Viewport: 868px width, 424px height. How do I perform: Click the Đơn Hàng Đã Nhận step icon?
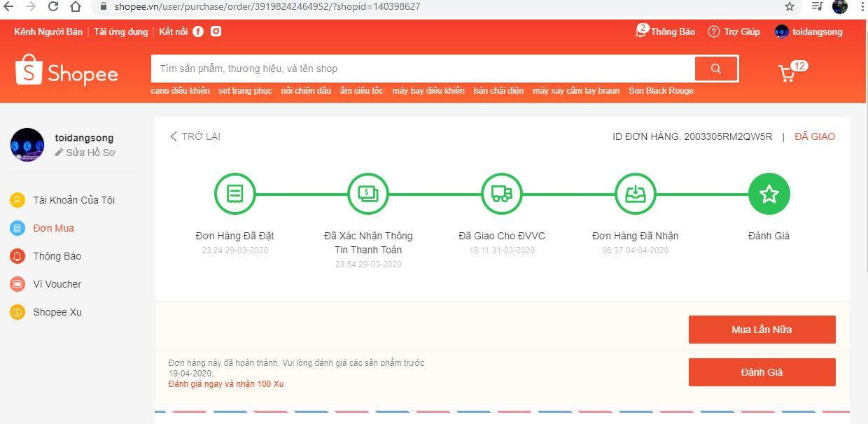click(636, 194)
